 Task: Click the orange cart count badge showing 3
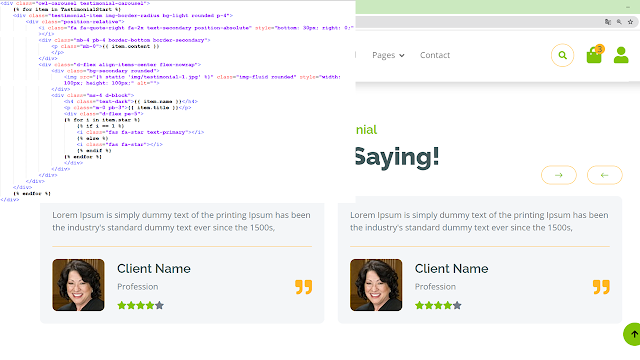(x=600, y=49)
